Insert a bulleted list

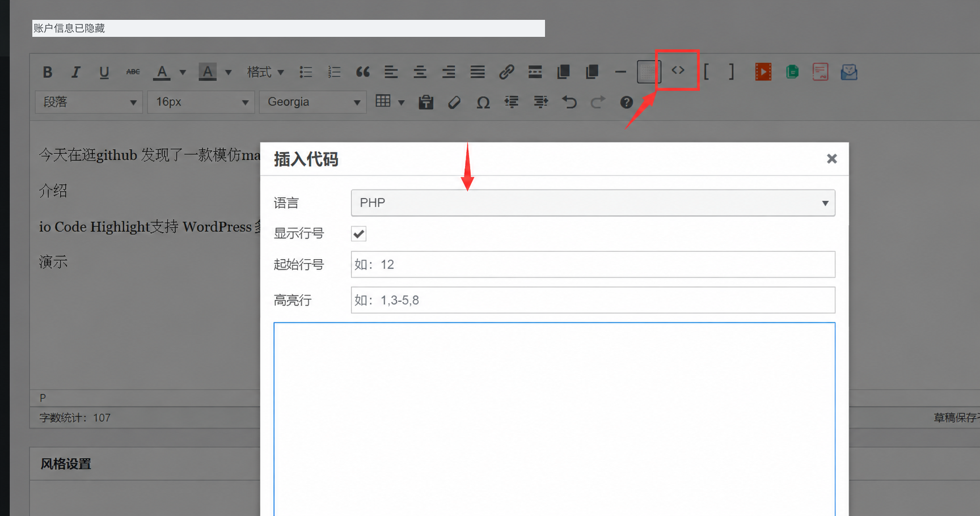pyautogui.click(x=306, y=72)
